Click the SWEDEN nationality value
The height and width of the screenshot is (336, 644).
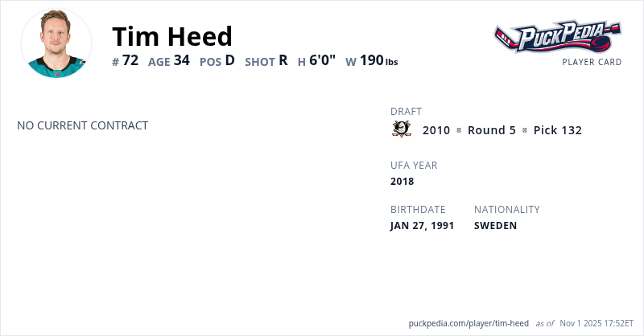pos(495,225)
